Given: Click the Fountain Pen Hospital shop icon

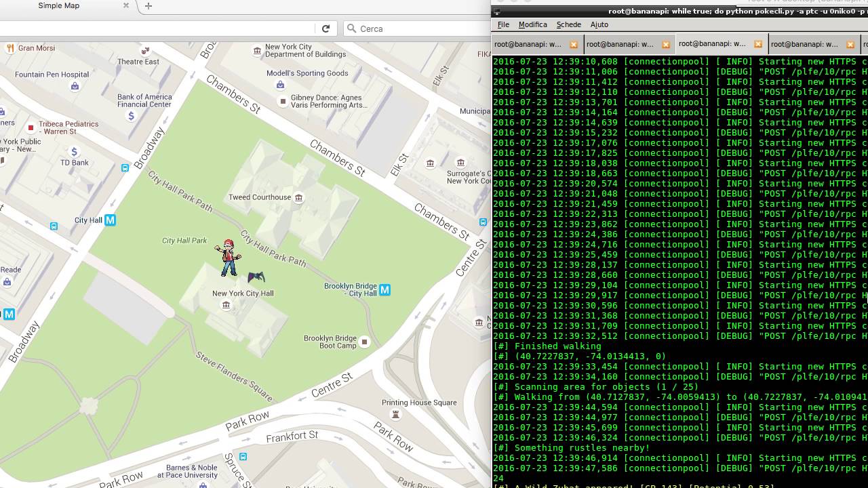Looking at the screenshot, I should tap(75, 86).
